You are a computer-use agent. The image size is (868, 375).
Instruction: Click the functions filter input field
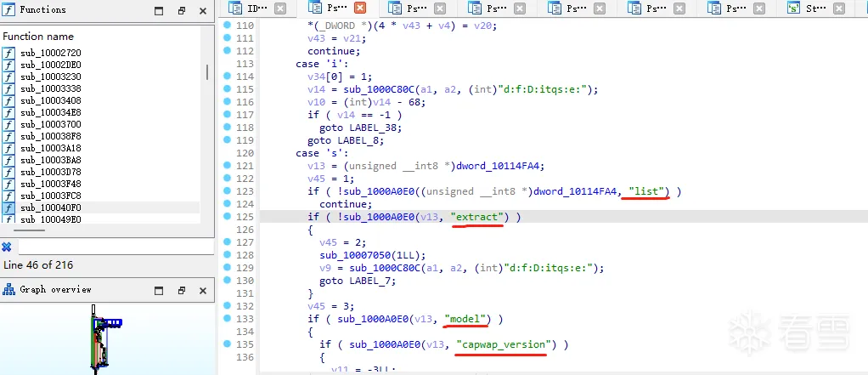point(116,247)
